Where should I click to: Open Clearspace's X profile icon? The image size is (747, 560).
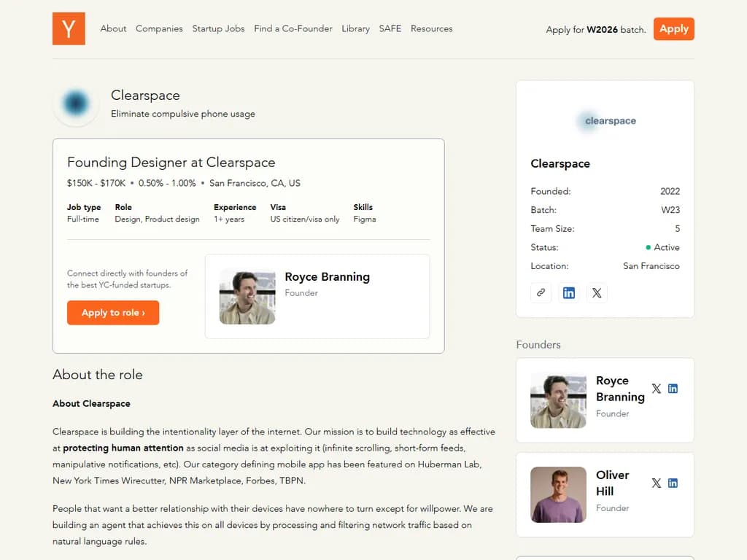pyautogui.click(x=597, y=292)
